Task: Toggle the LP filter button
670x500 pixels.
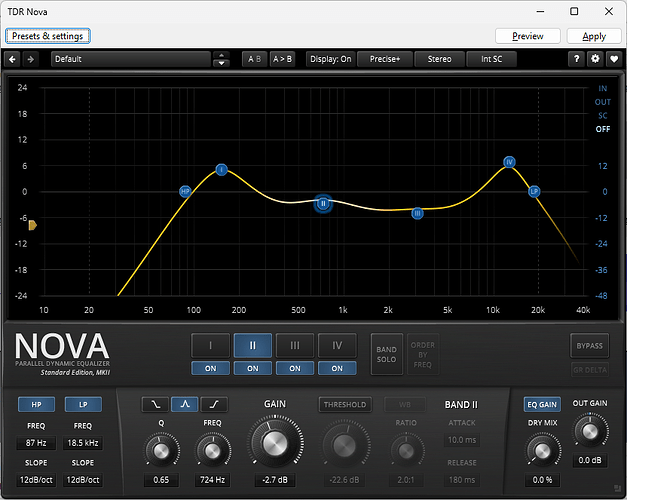Action: pos(83,404)
